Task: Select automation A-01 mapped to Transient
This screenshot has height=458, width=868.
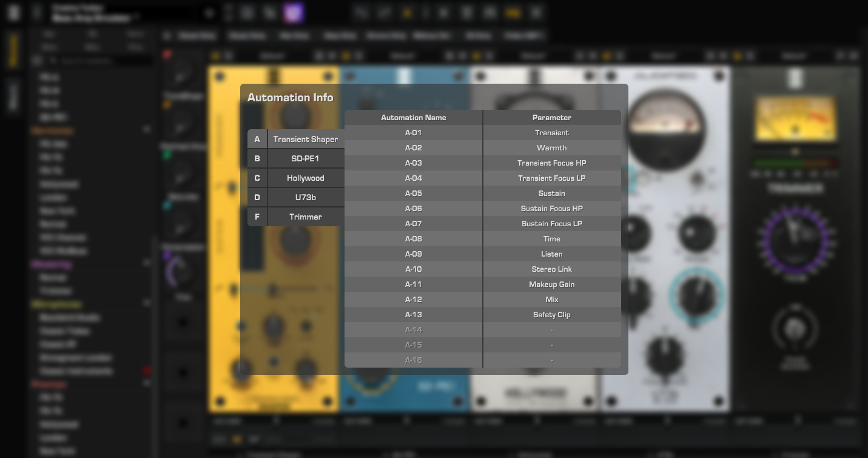Action: click(482, 132)
